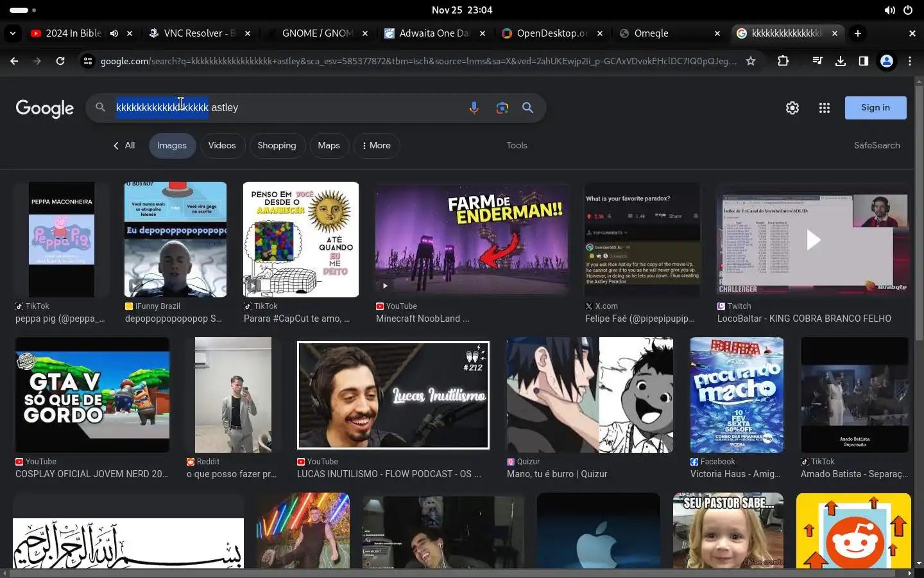Open system volume indicator in top bar
Screen dimensions: 924x578
[x=890, y=10]
